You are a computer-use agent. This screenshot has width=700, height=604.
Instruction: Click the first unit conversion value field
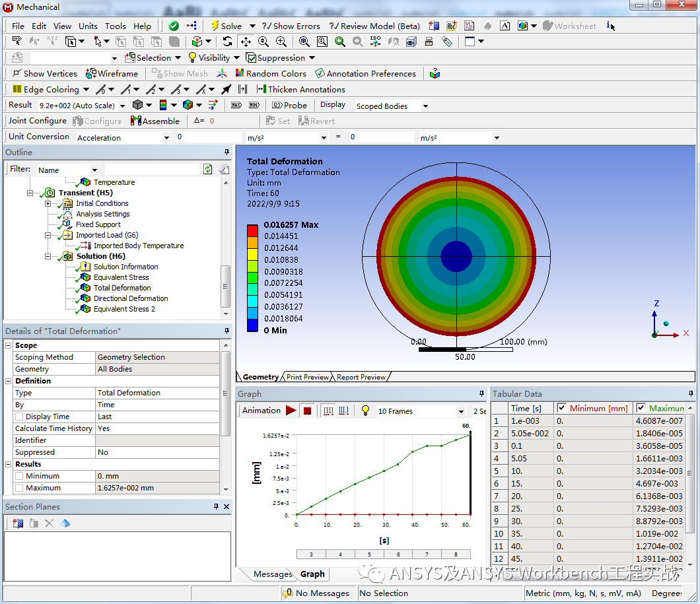click(209, 137)
